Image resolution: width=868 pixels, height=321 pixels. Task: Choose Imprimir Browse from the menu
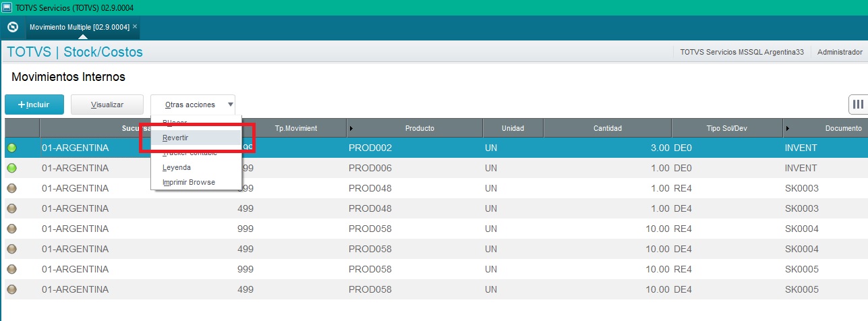click(196, 182)
